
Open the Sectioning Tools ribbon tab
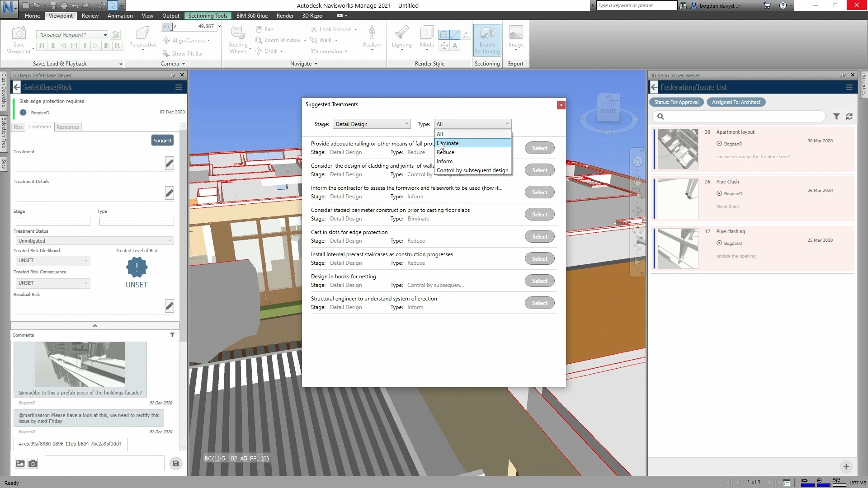pyautogui.click(x=208, y=15)
